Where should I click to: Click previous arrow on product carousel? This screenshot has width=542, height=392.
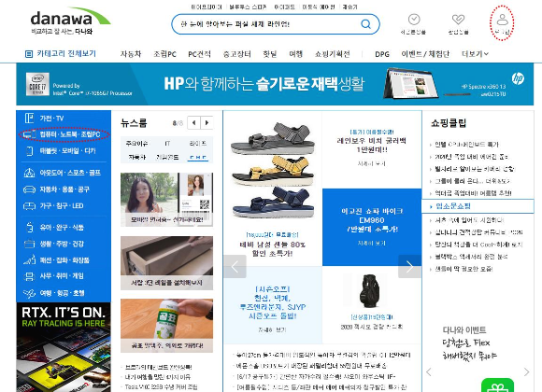[235, 266]
